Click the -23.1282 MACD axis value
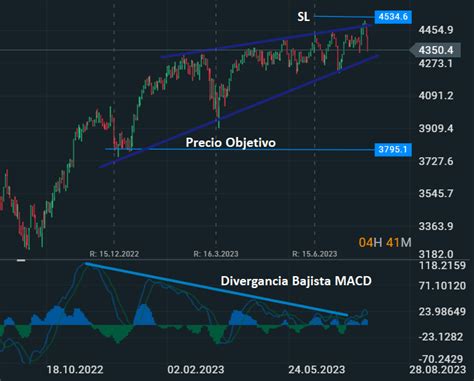474x381 pixels. coord(441,337)
